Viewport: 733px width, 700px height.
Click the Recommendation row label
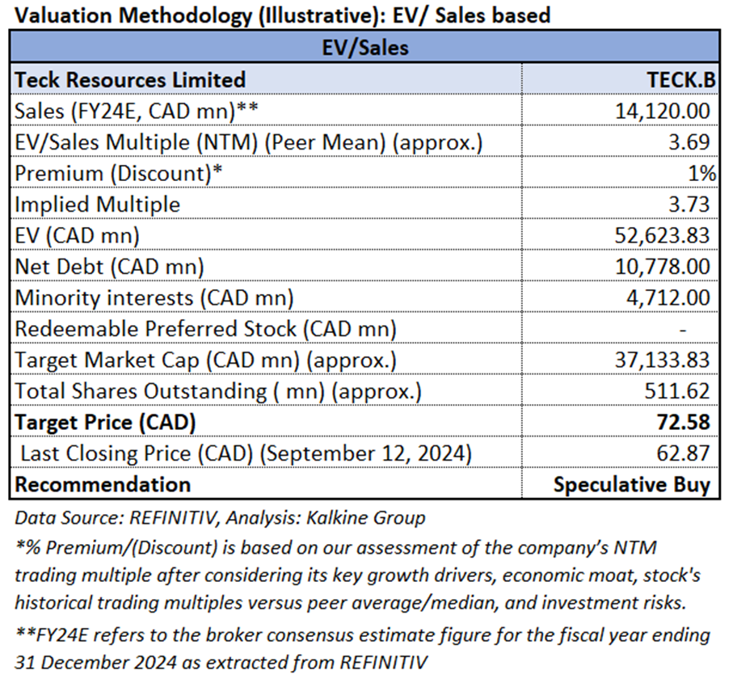(x=103, y=484)
